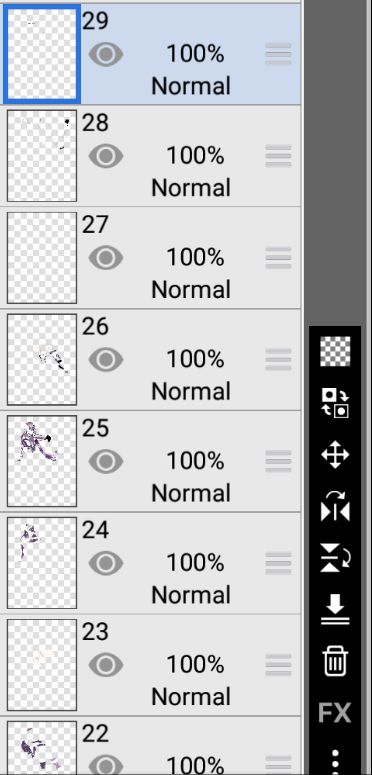Flip the layer horizontally
The image size is (372, 775).
click(335, 507)
